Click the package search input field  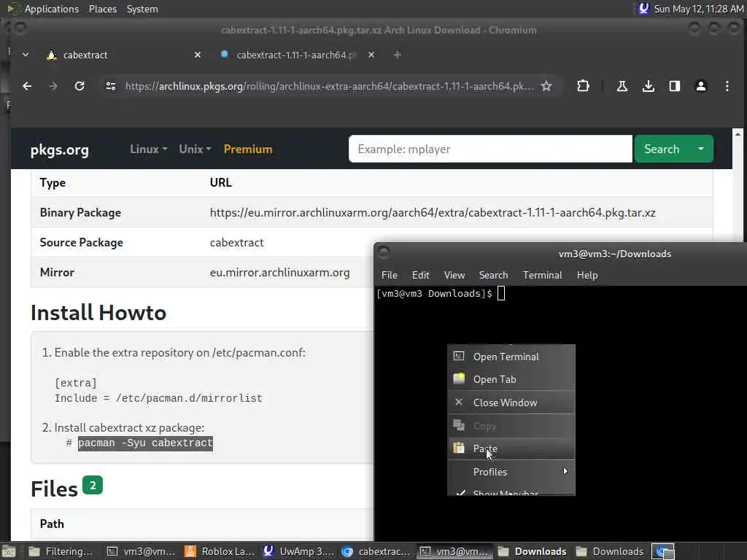(490, 149)
